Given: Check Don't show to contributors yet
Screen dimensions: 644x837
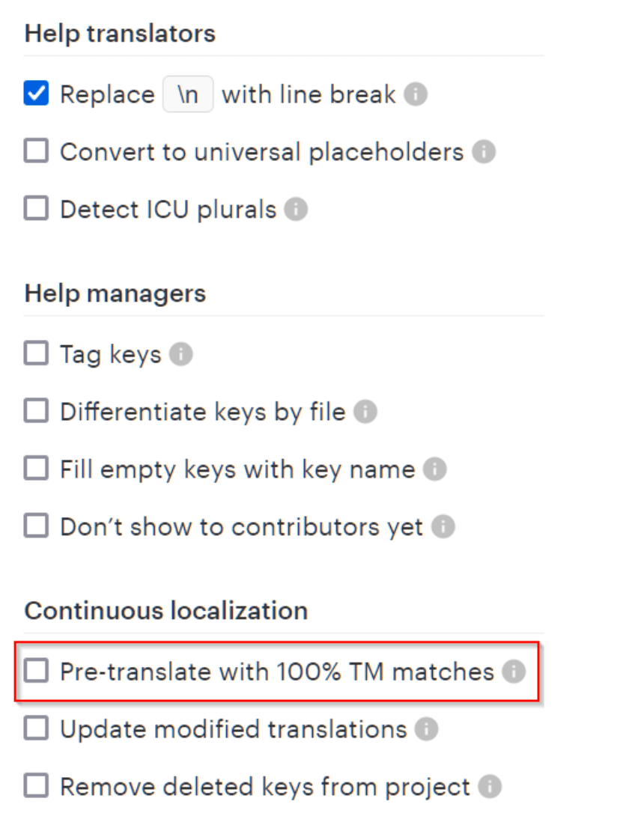Looking at the screenshot, I should tap(36, 526).
